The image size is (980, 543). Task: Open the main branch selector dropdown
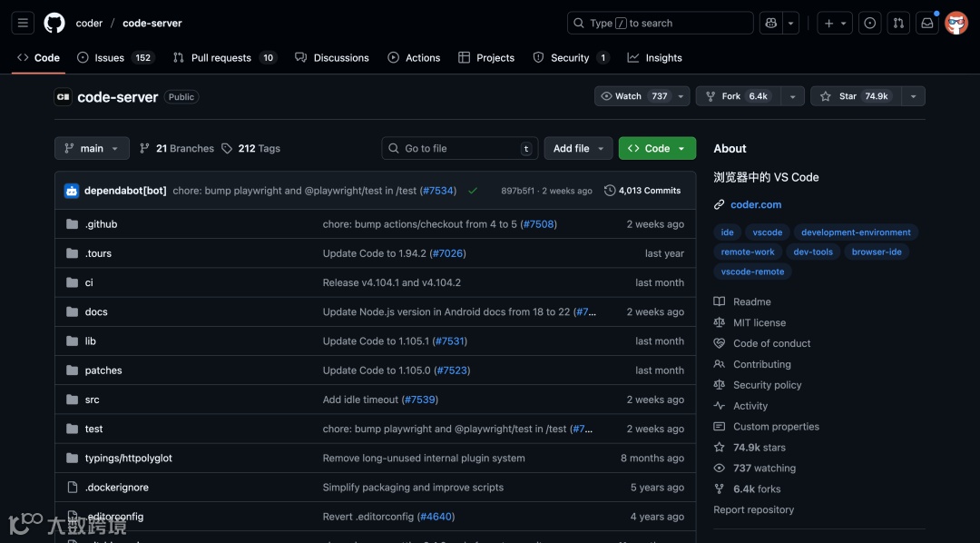(x=92, y=148)
